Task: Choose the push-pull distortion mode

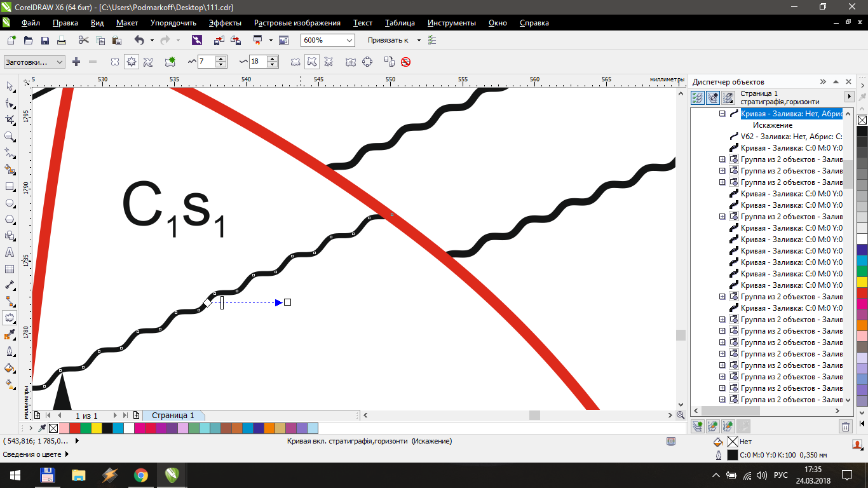Action: tap(114, 62)
